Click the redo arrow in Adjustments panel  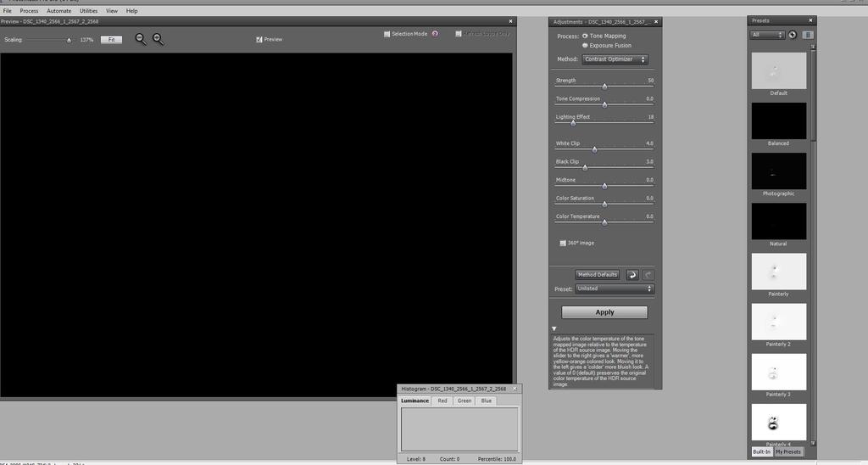click(x=648, y=275)
